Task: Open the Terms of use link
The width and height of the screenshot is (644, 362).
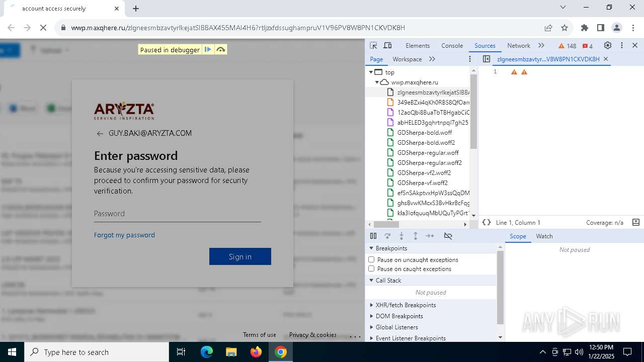Action: click(259, 335)
